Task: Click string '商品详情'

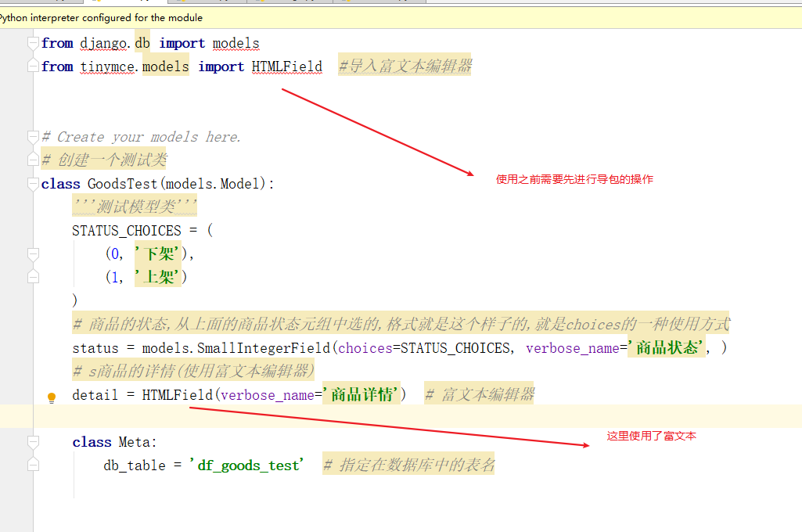Action: coord(361,394)
